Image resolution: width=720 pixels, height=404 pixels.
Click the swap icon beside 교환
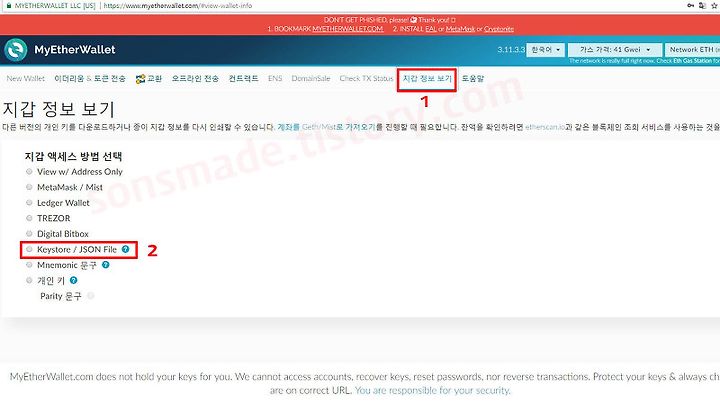point(140,79)
